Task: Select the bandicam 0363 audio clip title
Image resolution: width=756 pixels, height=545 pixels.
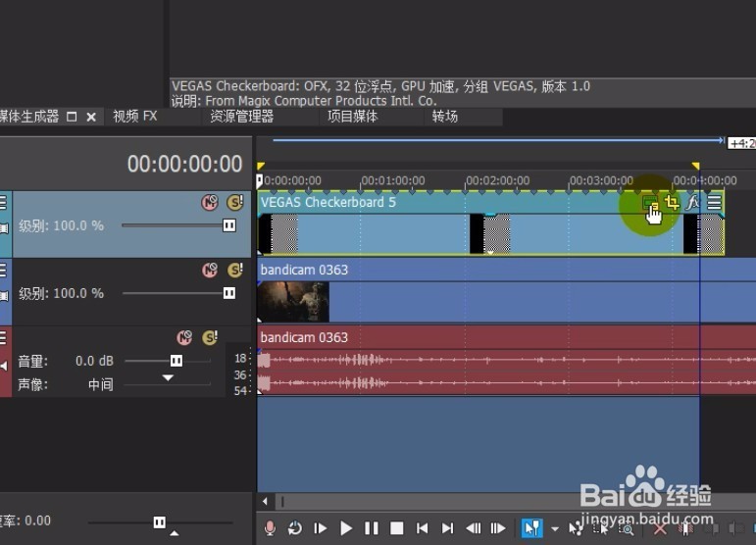Action: pyautogui.click(x=304, y=337)
